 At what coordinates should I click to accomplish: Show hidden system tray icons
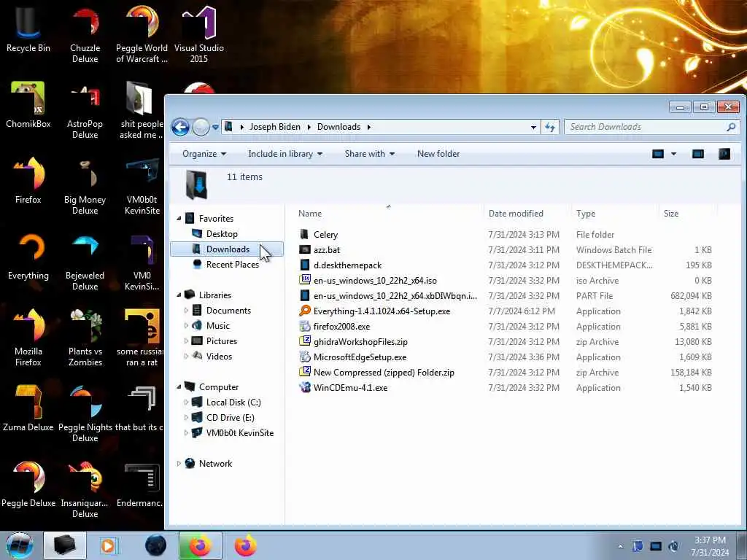point(620,546)
